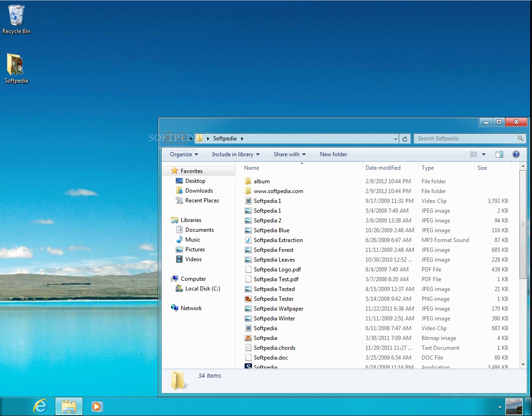
Task: Open Documents library
Action: click(199, 230)
